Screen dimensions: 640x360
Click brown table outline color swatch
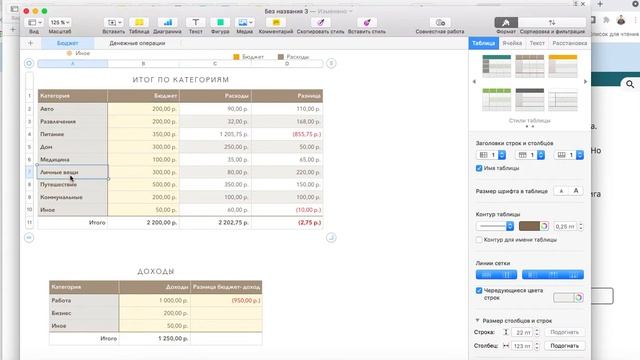click(x=529, y=226)
